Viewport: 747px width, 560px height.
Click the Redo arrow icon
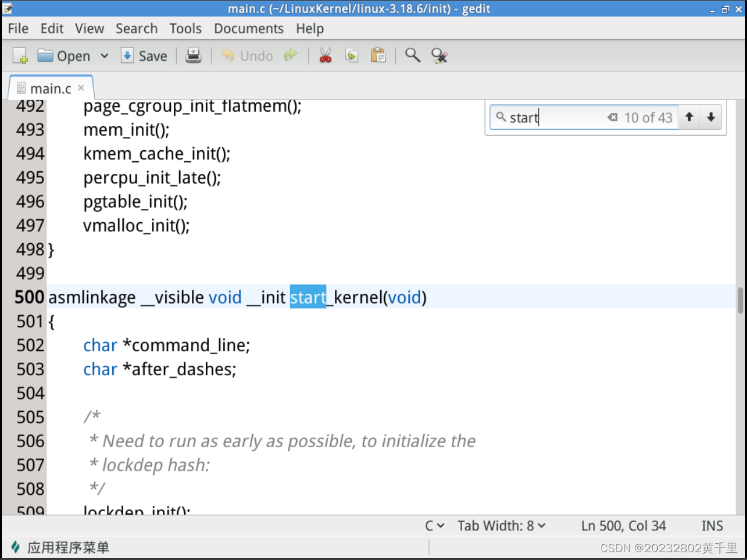click(x=291, y=56)
